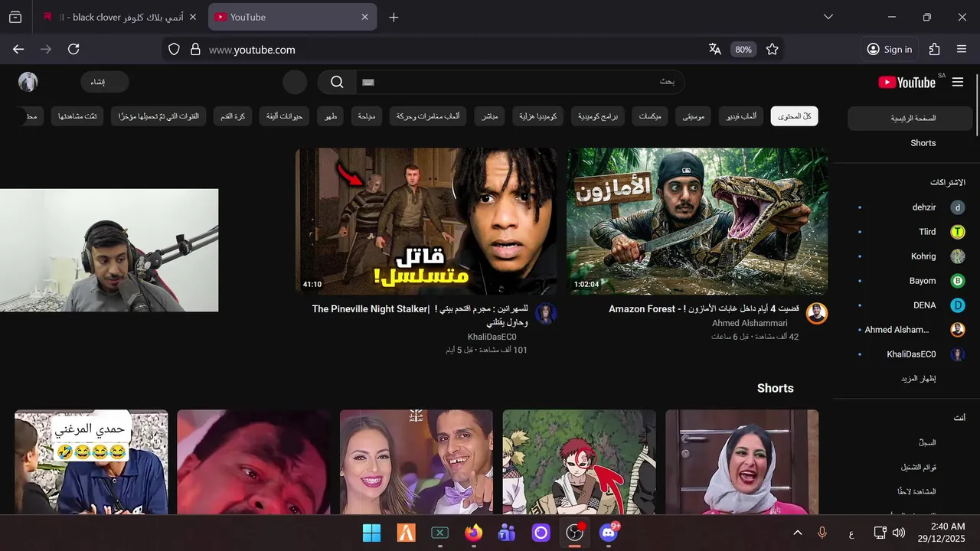Viewport: 980px width, 551px height.
Task: Select the كرة القدم filter chip
Action: 232,116
